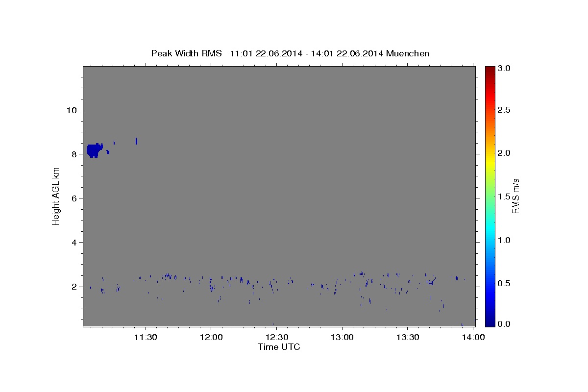
Task: Click the dark blue bottom of colorbar
Action: pos(490,322)
